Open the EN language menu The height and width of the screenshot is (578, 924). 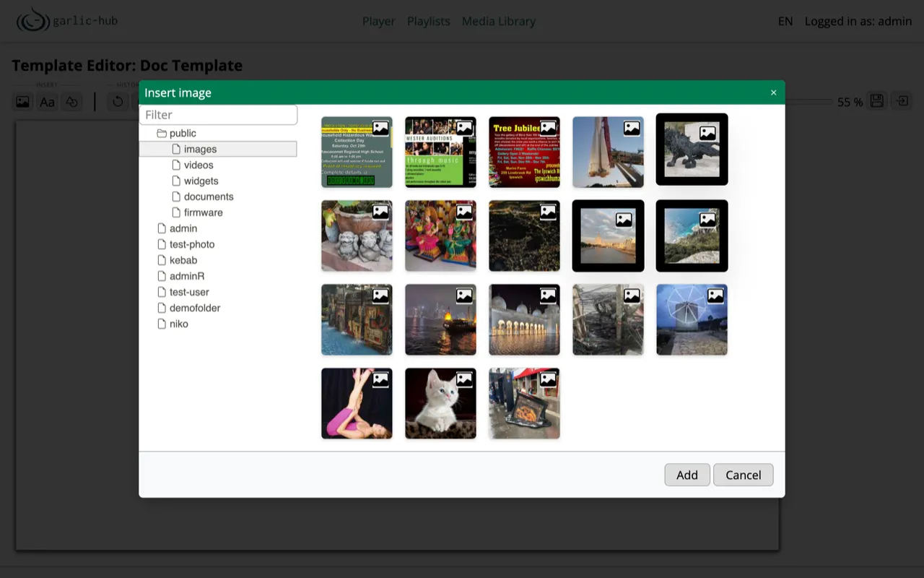click(x=785, y=21)
